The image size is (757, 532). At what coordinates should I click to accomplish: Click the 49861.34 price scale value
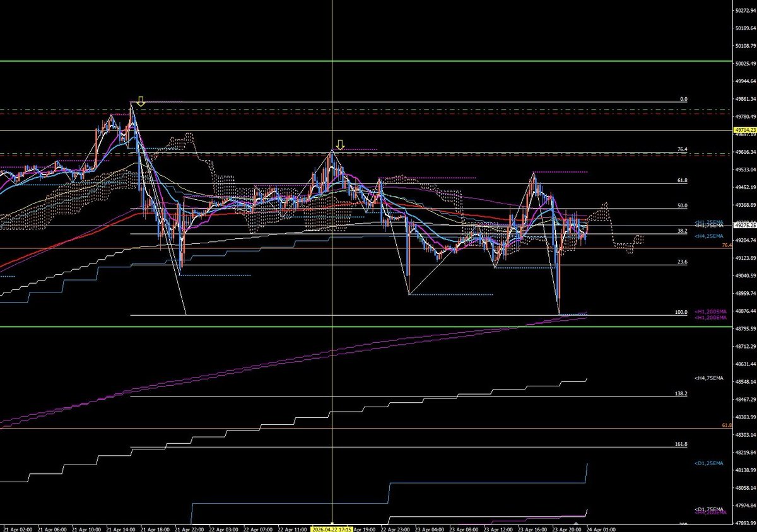[745, 99]
